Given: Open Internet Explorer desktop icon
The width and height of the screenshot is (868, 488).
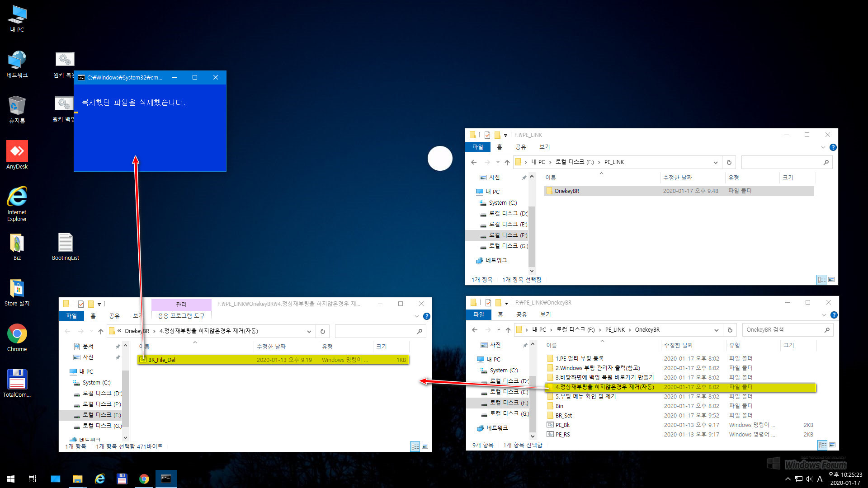Looking at the screenshot, I should click(x=17, y=204).
